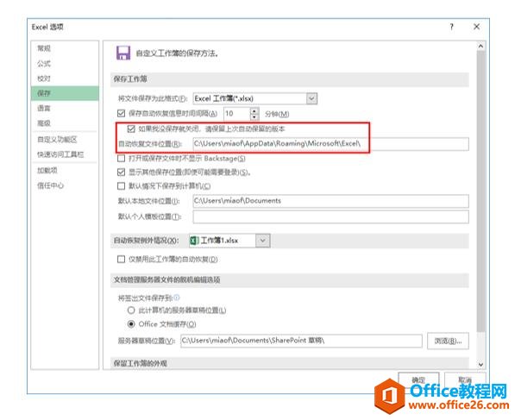The height and width of the screenshot is (420, 515).
Task: Click the scrollbar down arrow
Action: 480,365
